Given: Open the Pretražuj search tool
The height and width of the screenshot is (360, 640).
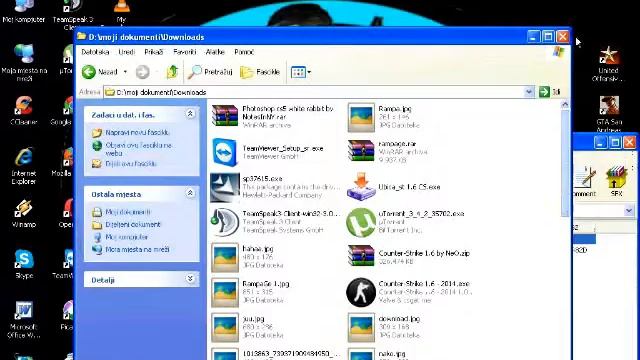Looking at the screenshot, I should [210, 72].
